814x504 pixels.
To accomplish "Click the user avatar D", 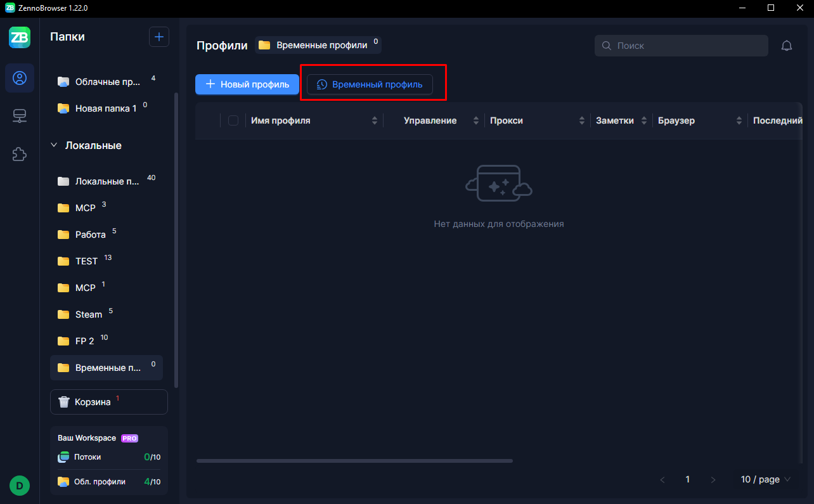I will [20, 486].
